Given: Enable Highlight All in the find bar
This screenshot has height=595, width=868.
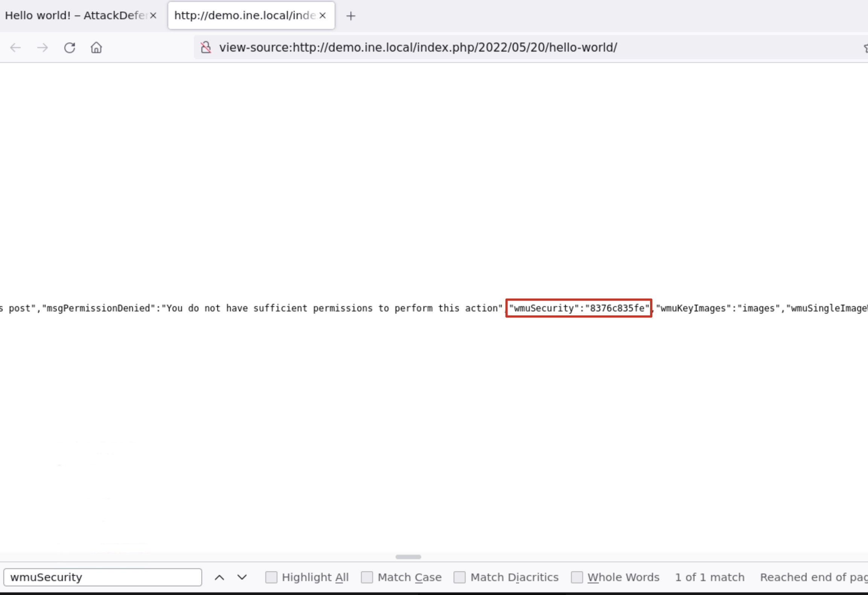Looking at the screenshot, I should pos(271,577).
